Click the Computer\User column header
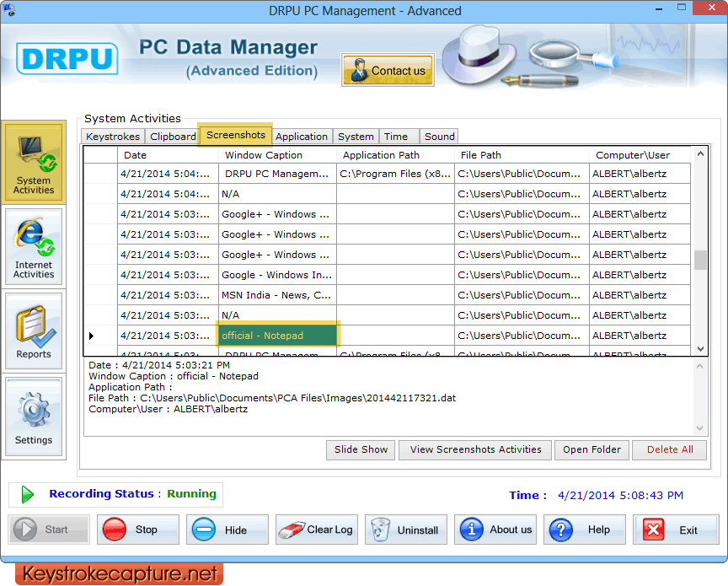The image size is (728, 586). 640,155
